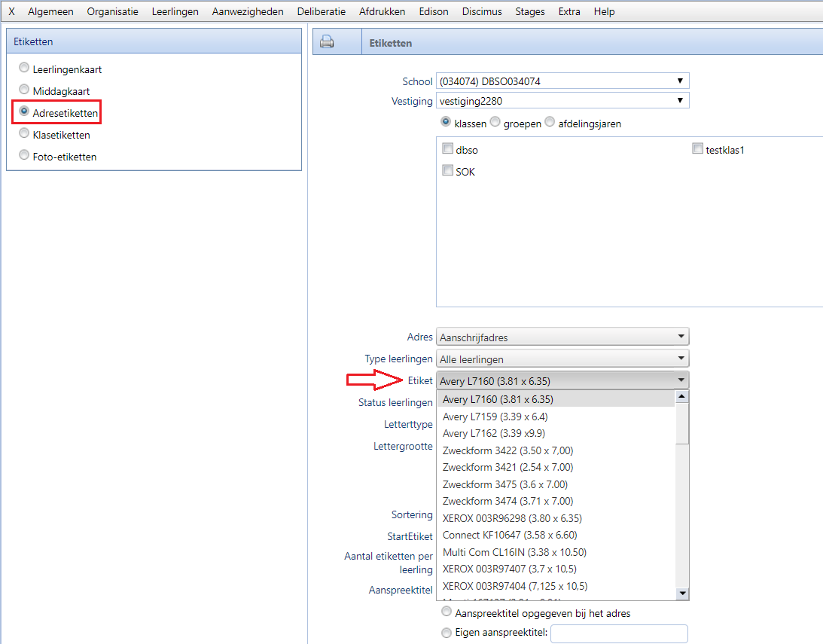Click the X item in menu bar
Viewport: 823px width, 644px height.
click(x=11, y=11)
